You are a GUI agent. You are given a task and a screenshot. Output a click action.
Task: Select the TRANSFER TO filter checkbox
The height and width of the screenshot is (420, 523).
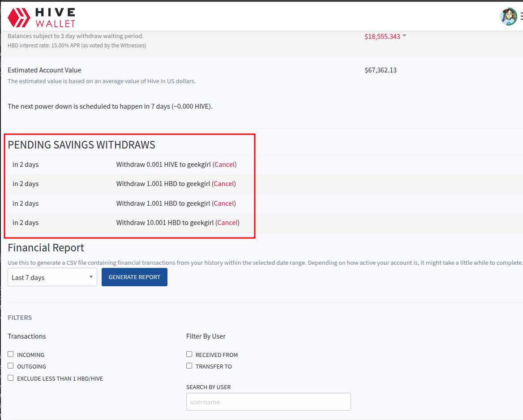click(x=189, y=366)
